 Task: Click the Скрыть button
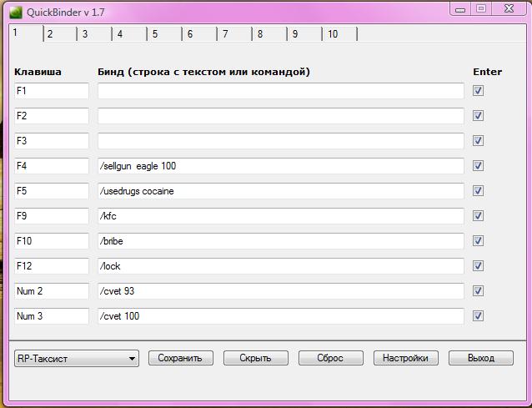256,358
